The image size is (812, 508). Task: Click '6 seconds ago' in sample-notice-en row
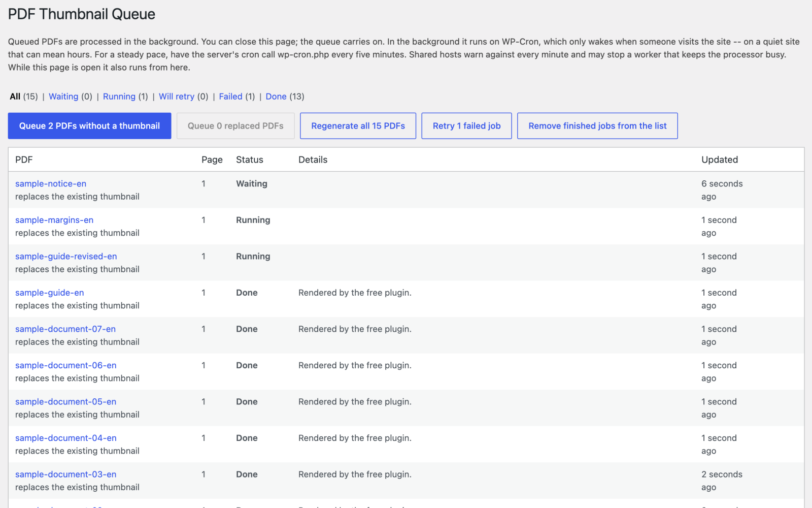click(x=722, y=190)
